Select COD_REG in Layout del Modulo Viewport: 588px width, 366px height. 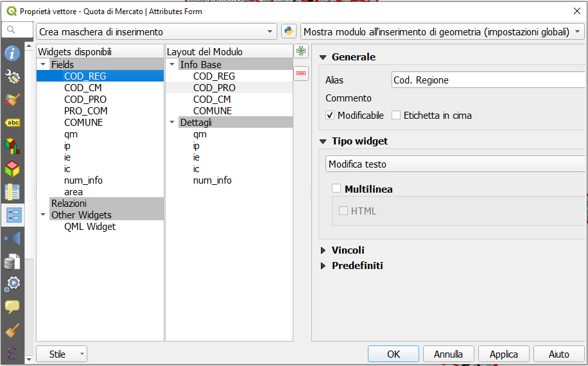tap(214, 76)
